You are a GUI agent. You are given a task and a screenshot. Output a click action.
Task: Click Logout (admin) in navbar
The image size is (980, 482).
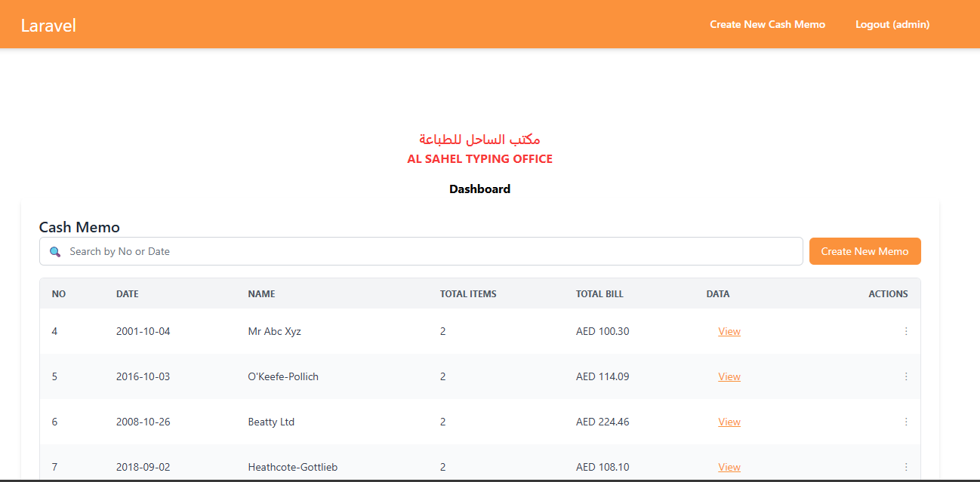click(x=892, y=24)
